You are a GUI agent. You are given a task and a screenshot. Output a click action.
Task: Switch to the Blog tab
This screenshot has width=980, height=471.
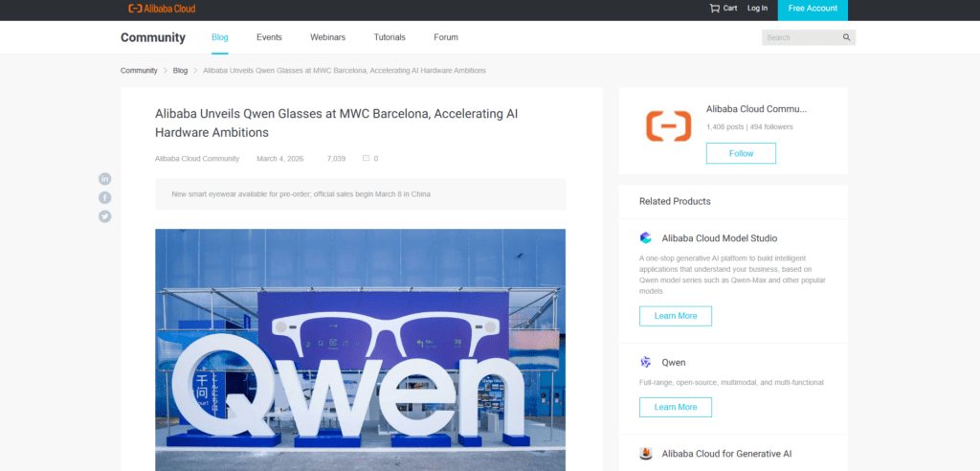[x=220, y=37]
